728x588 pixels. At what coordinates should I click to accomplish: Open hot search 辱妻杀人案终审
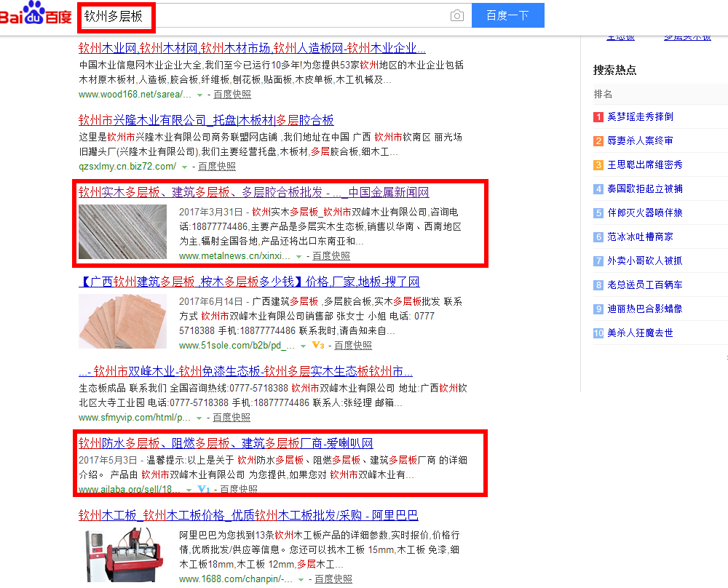(640, 140)
